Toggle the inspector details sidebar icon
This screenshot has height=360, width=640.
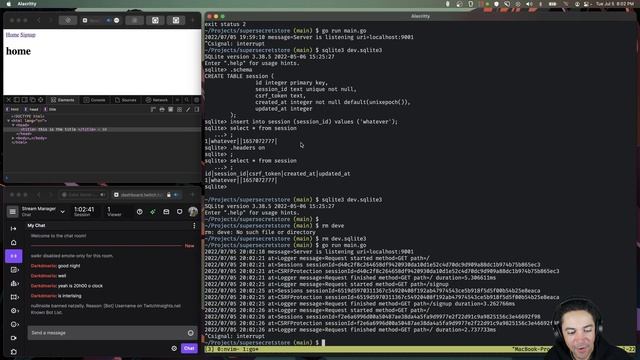coord(197,109)
